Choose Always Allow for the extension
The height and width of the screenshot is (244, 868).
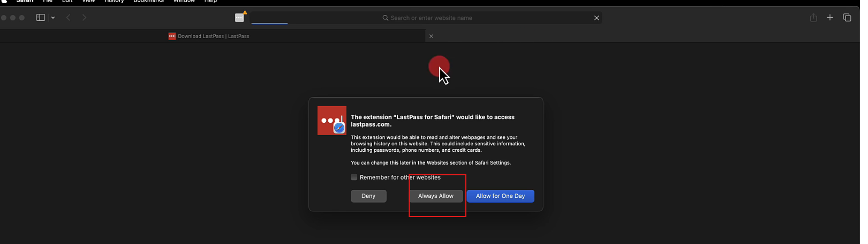click(x=435, y=196)
